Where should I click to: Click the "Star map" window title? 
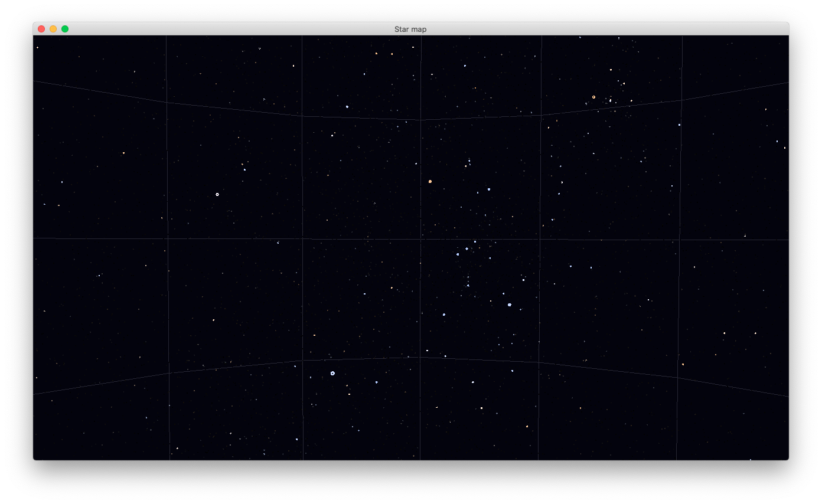tap(410, 29)
